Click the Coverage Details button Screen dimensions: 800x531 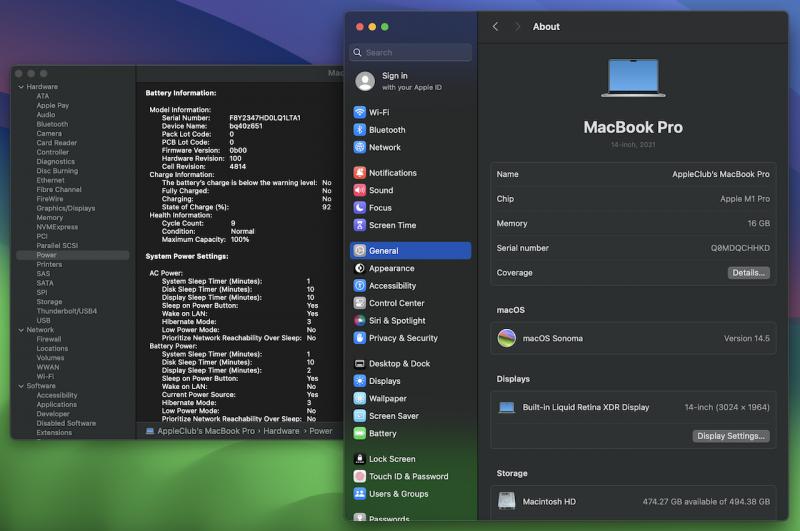(748, 273)
